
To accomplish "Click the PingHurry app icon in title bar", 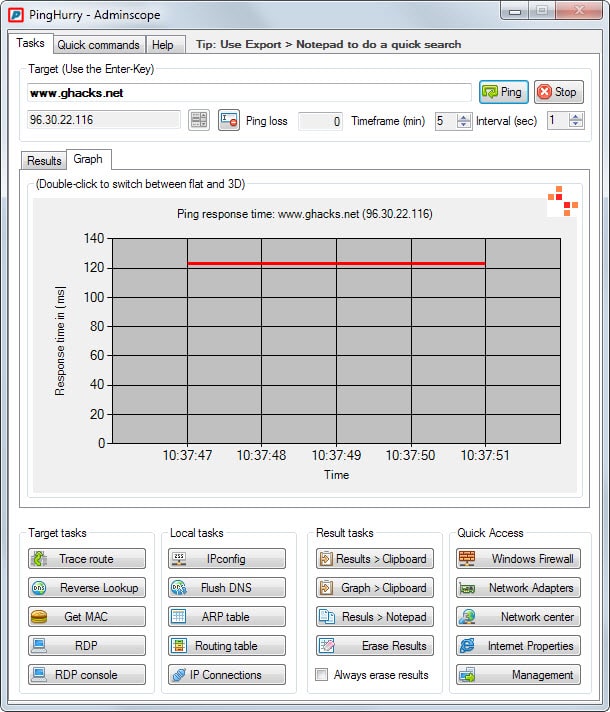I will point(15,15).
